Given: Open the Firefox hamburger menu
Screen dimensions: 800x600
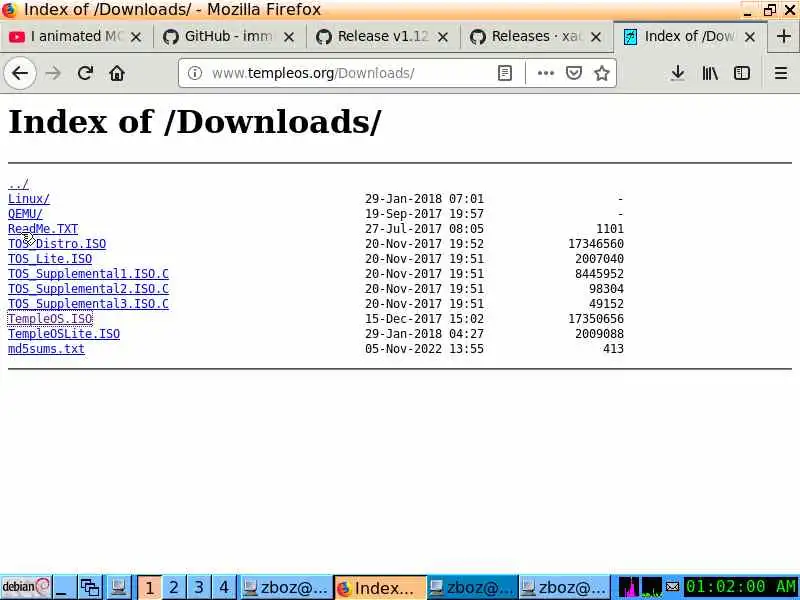Looking at the screenshot, I should coord(781,73).
